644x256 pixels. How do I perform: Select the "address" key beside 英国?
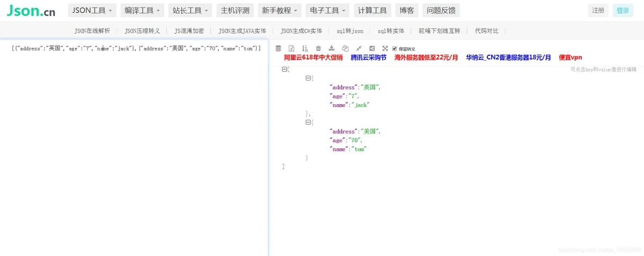pos(343,87)
